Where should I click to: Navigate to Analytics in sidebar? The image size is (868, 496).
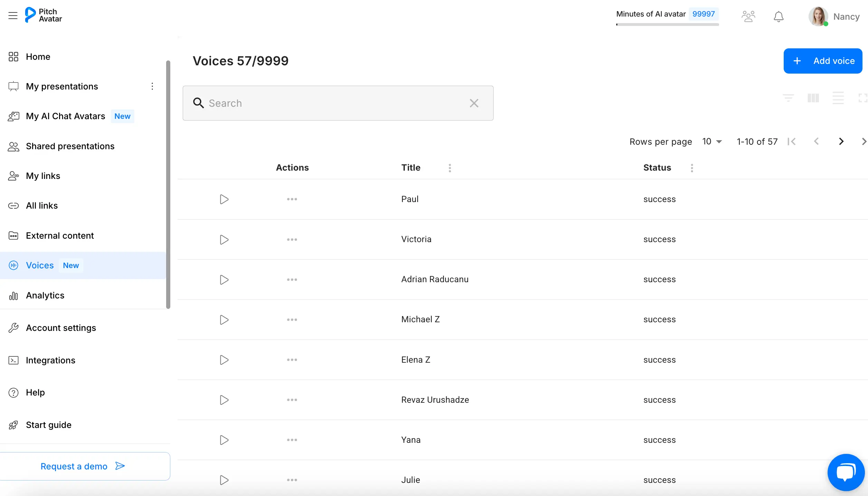45,295
